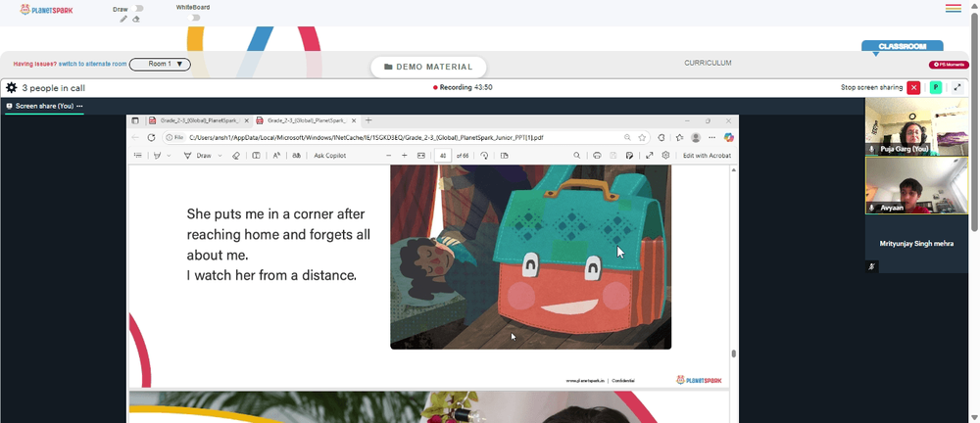Select the PDF Draw tool

click(x=198, y=156)
